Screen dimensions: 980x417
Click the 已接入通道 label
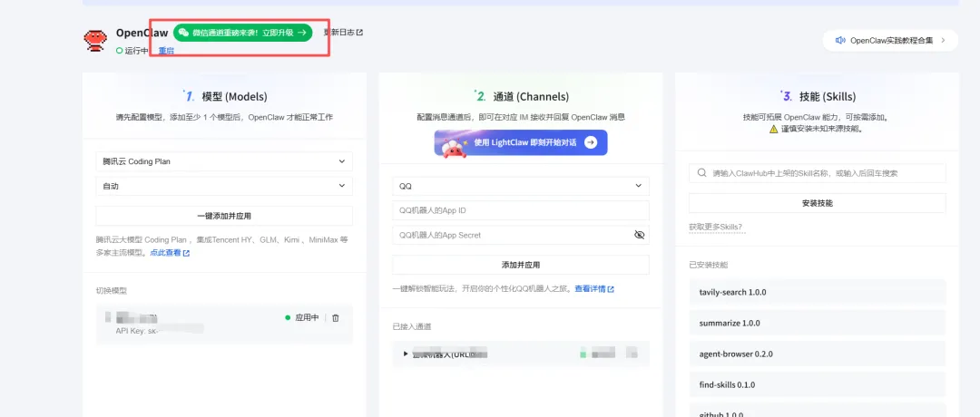tap(412, 326)
